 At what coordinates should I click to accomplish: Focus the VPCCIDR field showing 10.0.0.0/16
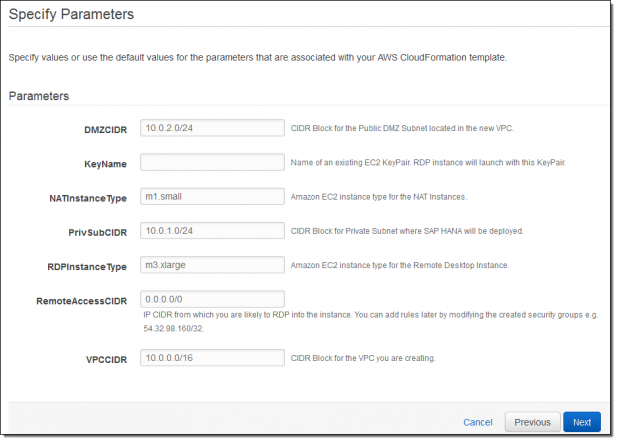coord(212,358)
